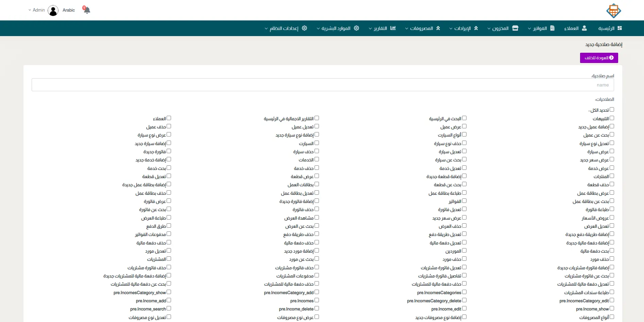Open the Admin account dropdown
The width and height of the screenshot is (644, 322).
click(x=37, y=10)
